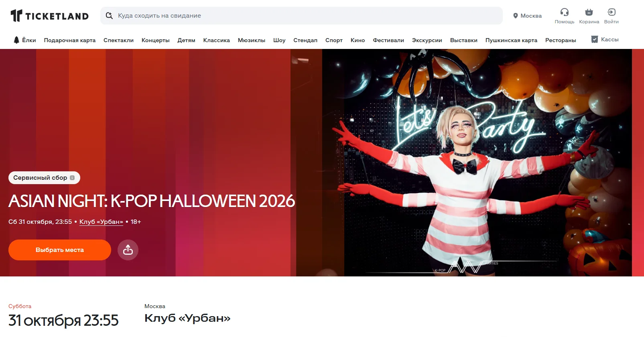Click the large Клуб «Урбан» venue heading

(x=187, y=318)
